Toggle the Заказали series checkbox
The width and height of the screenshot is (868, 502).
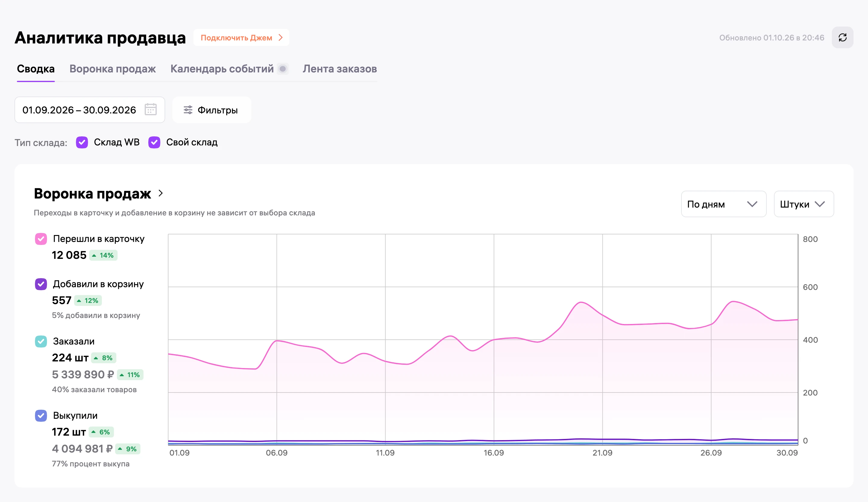tap(41, 341)
